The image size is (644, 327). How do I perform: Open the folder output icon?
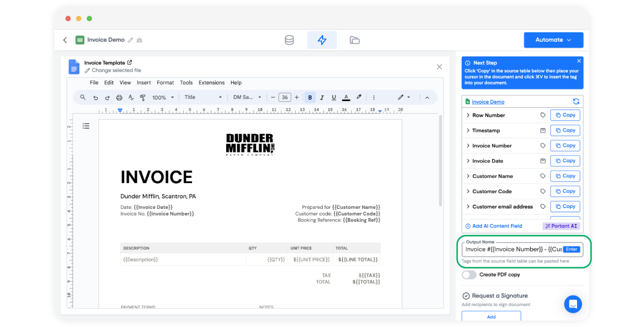coord(354,40)
